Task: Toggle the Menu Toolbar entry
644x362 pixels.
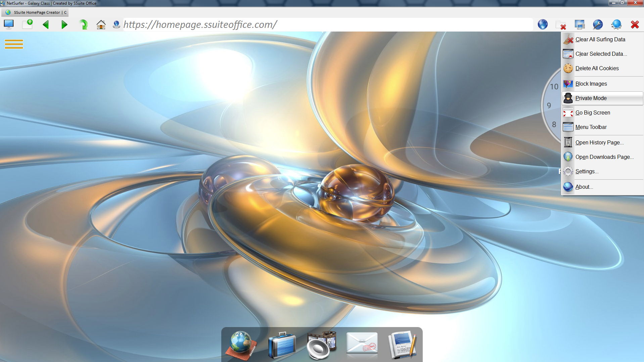Action: [x=602, y=127]
